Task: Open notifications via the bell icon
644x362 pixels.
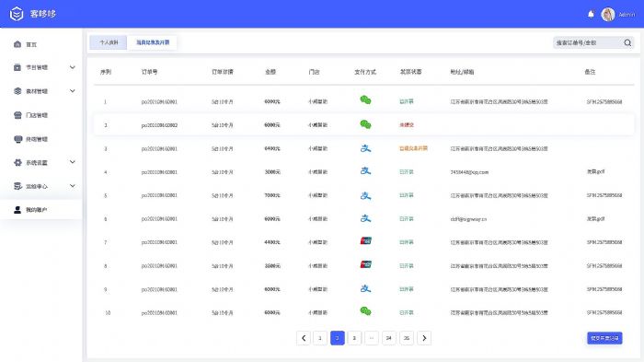Action: point(591,15)
